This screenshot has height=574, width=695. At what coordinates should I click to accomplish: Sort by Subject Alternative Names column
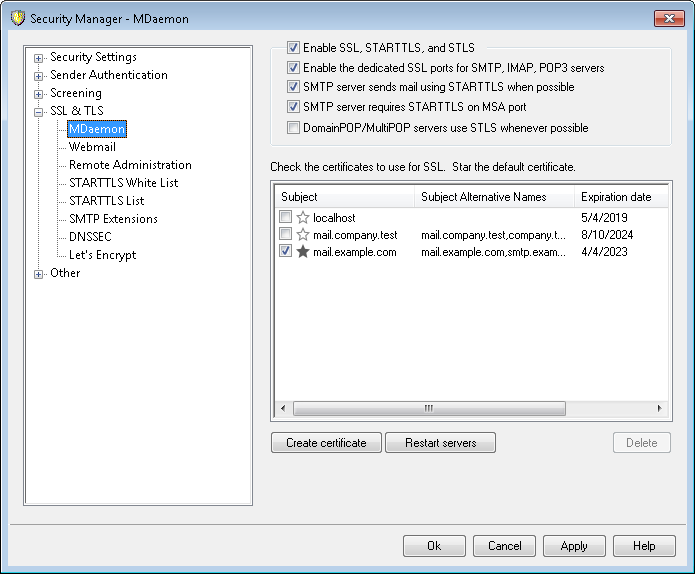(x=494, y=197)
